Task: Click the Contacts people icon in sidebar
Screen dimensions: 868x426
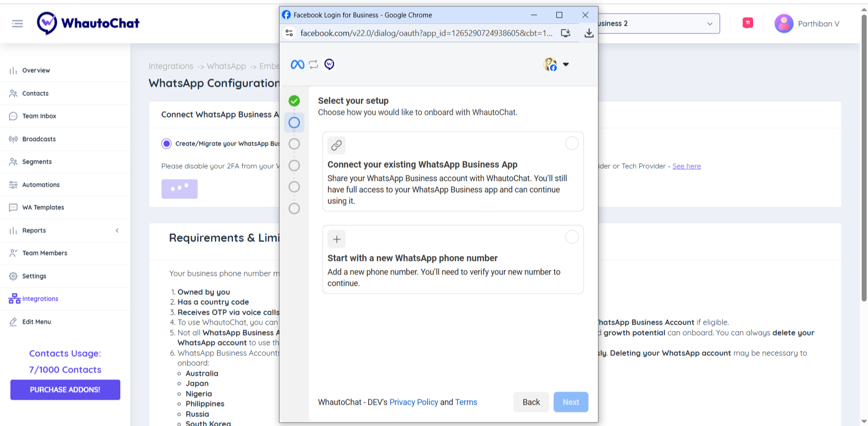Action: 13,94
